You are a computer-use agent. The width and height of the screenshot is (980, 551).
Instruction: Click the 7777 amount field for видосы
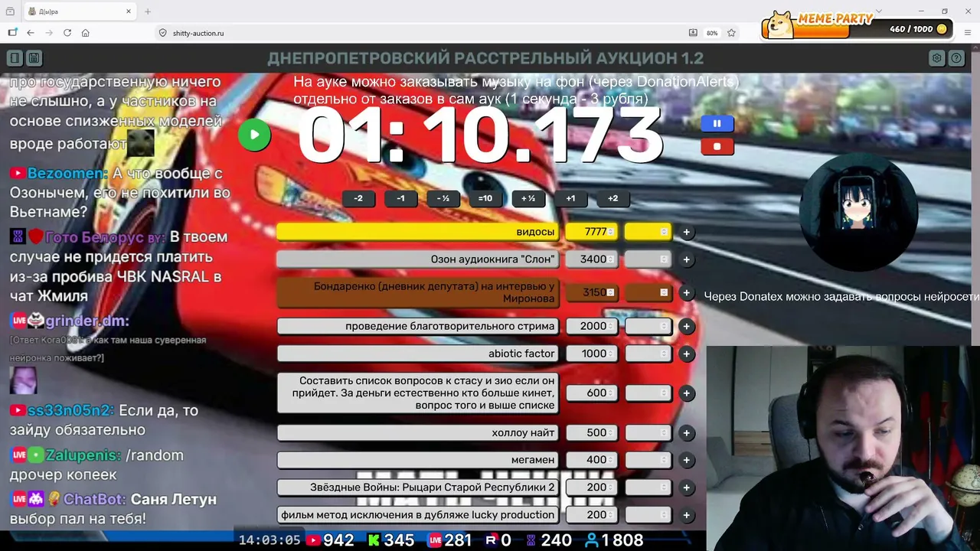592,232
